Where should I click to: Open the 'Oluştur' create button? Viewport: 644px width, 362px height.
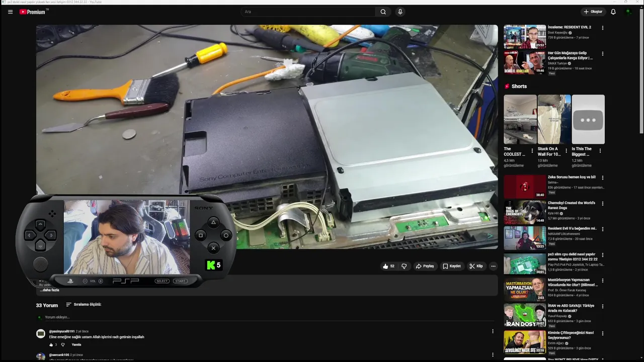pos(593,12)
